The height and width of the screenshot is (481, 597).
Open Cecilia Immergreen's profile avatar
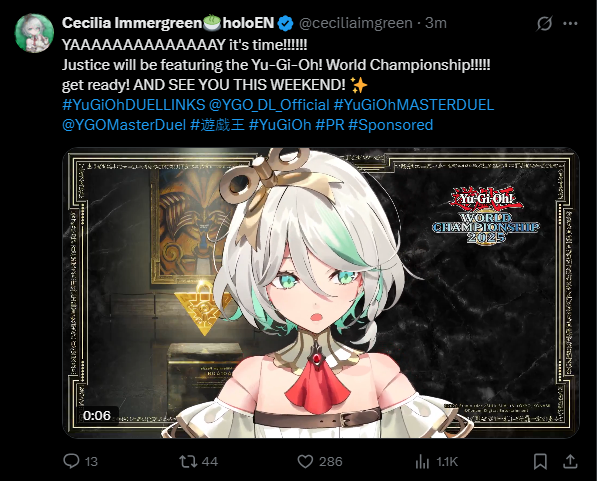34,33
